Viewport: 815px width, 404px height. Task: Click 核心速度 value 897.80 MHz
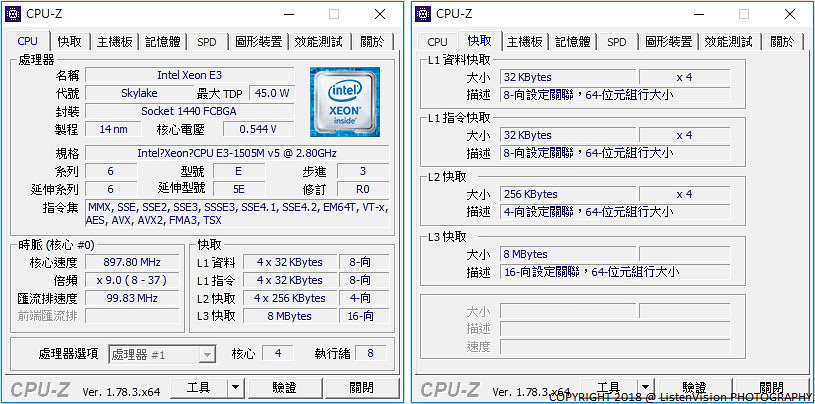click(132, 262)
